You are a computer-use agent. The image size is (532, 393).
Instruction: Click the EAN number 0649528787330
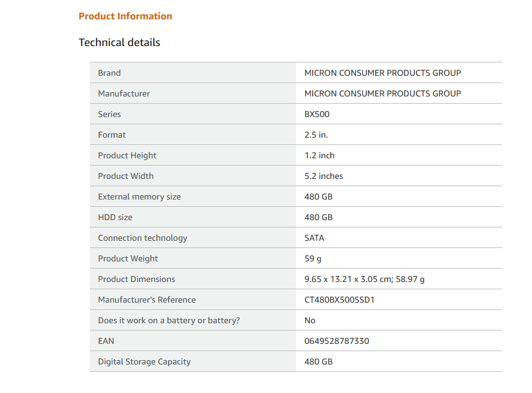click(x=336, y=341)
